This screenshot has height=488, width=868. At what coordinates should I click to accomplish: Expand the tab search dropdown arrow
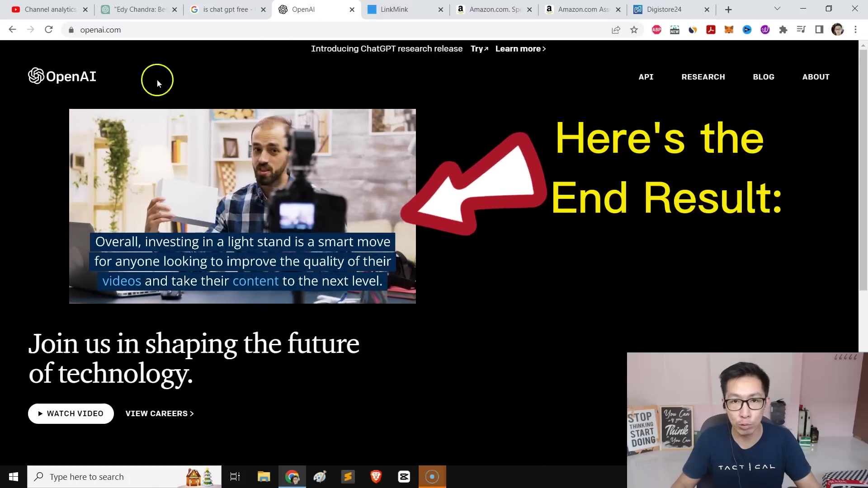tap(777, 9)
